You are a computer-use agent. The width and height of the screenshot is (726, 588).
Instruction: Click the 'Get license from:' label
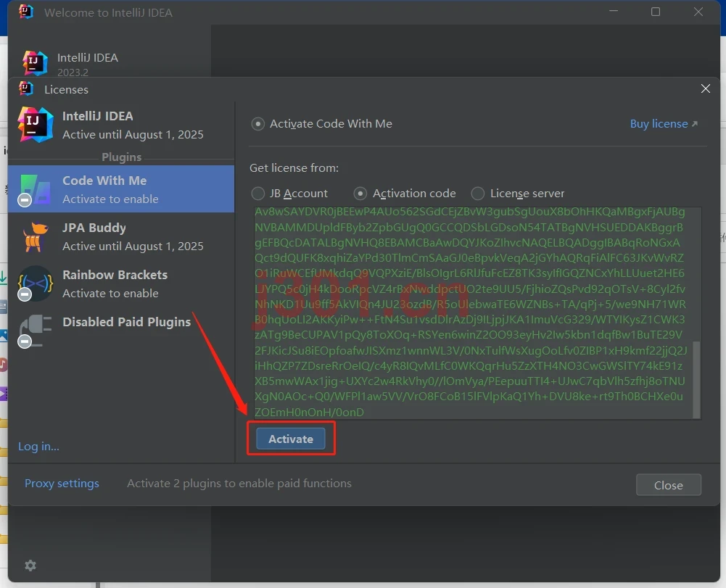tap(294, 167)
